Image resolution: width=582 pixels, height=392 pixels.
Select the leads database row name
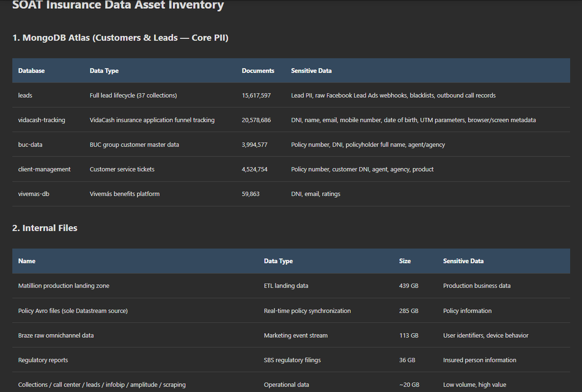25,95
